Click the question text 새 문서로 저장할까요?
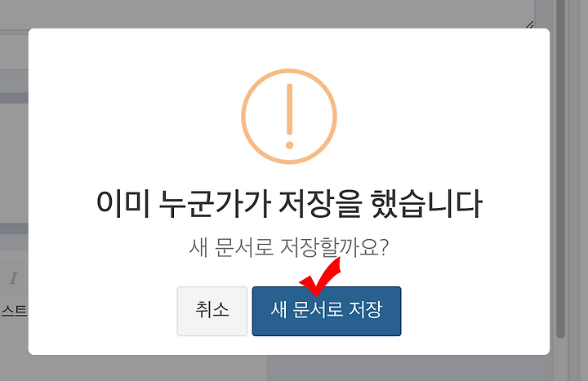 point(289,248)
